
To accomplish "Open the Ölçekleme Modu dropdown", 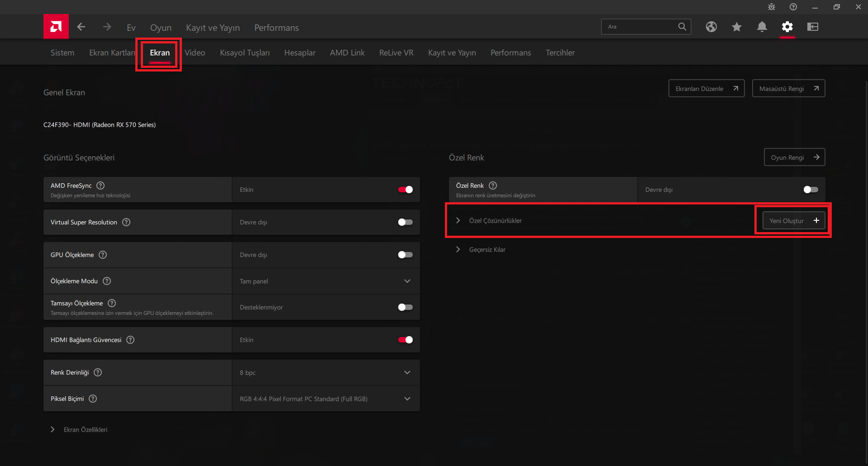I will [x=326, y=281].
